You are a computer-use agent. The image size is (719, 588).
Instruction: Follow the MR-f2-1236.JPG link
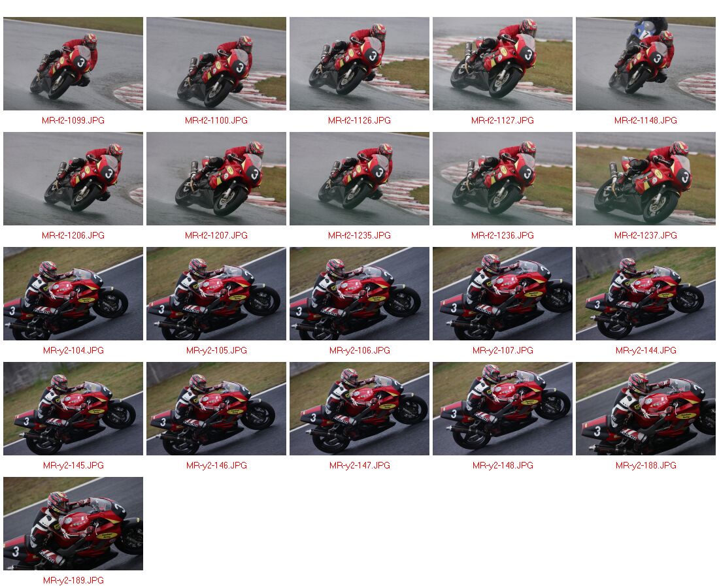pos(502,236)
